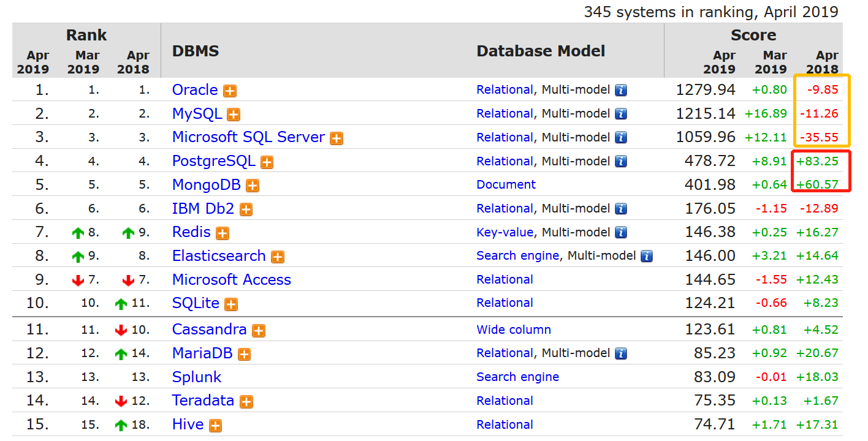This screenshot has width=868, height=441.
Task: Click the plus icon next to Redis
Action: click(223, 233)
